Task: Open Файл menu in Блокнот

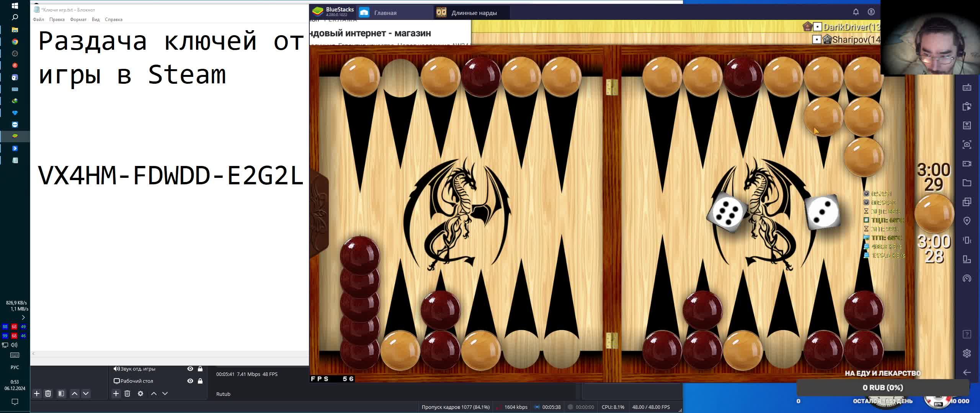Action: coord(38,20)
